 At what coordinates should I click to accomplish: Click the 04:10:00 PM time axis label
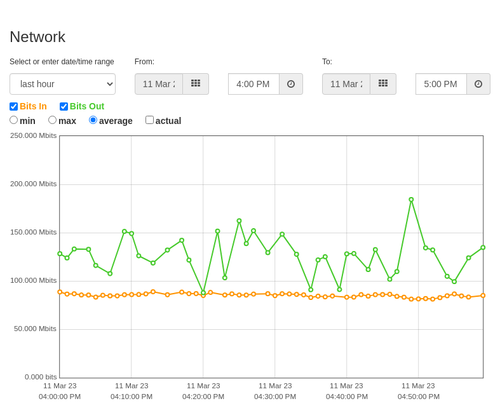pos(131,397)
